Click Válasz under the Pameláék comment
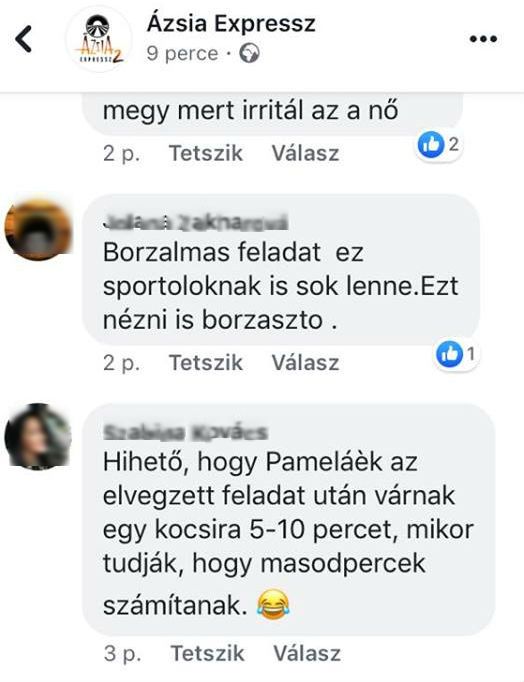 click(307, 653)
